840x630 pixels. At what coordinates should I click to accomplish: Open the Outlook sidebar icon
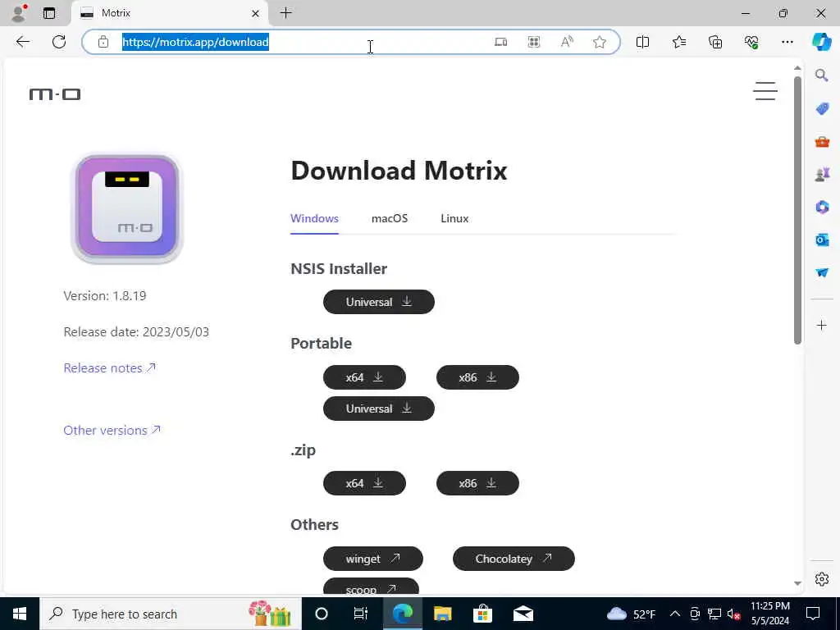click(x=822, y=240)
